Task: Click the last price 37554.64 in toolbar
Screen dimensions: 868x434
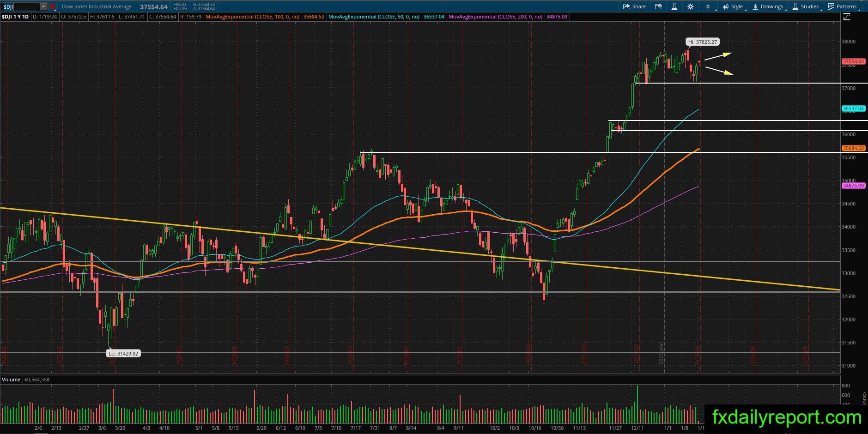Action: coord(154,7)
